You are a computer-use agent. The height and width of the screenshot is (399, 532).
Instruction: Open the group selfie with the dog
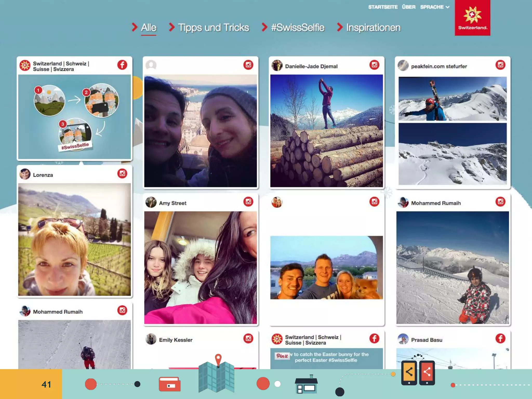click(x=327, y=268)
